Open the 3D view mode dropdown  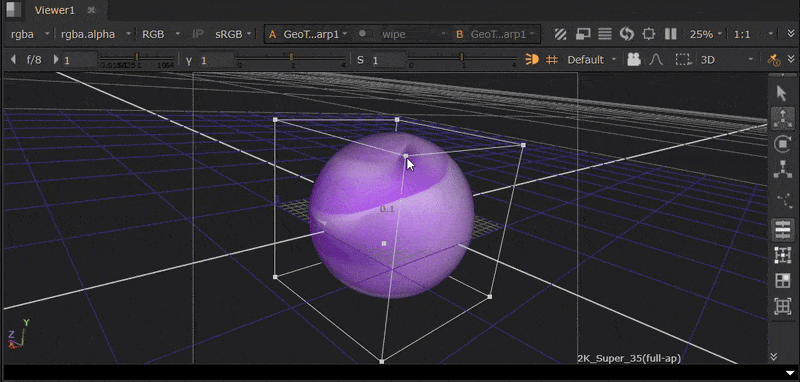[x=727, y=60]
